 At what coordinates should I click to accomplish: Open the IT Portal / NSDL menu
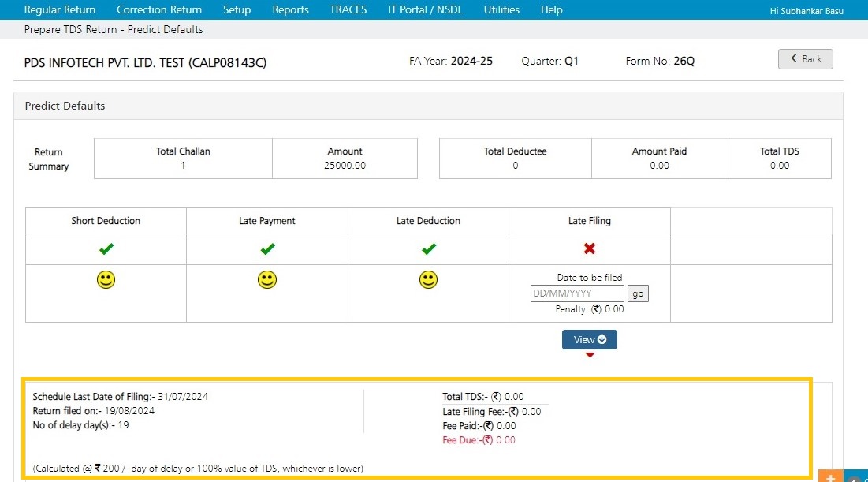425,9
